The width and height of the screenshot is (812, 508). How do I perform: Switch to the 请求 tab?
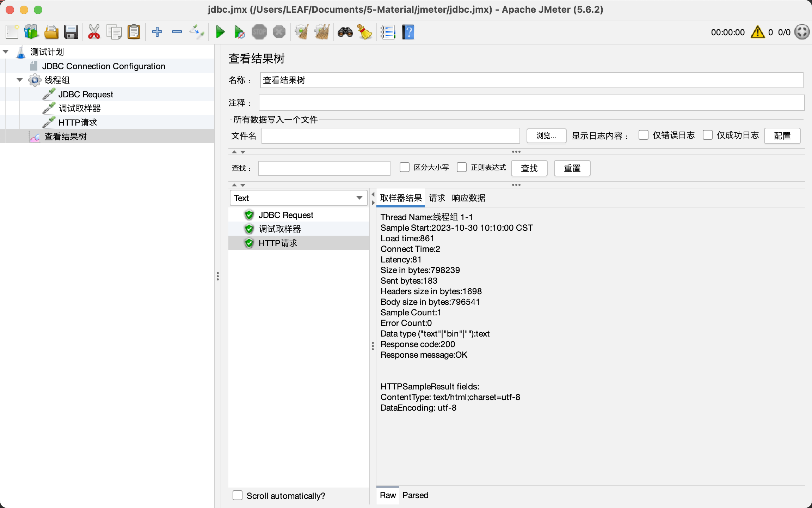437,198
